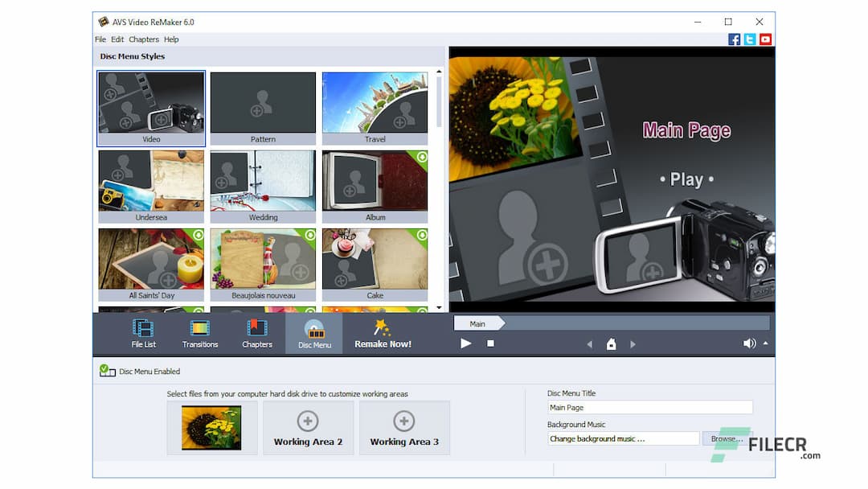Click the template list scrollbar down arrow

[438, 306]
